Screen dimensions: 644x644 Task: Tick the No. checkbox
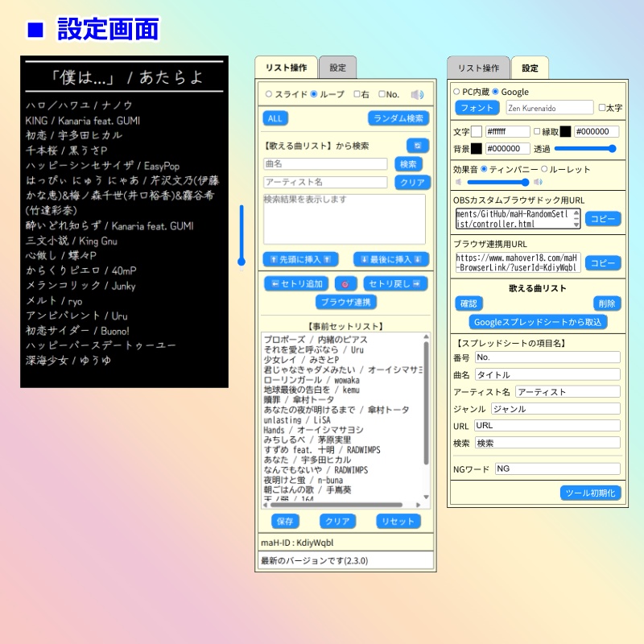(382, 94)
